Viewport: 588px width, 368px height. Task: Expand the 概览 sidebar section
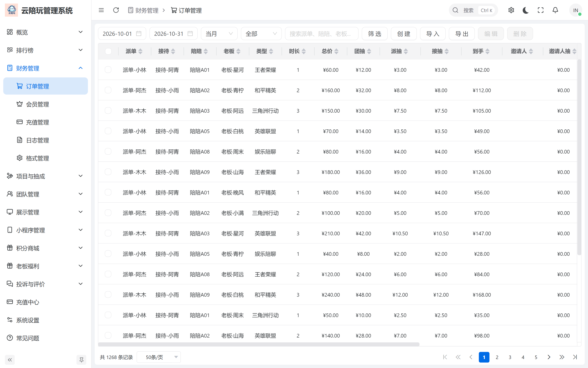pos(46,32)
